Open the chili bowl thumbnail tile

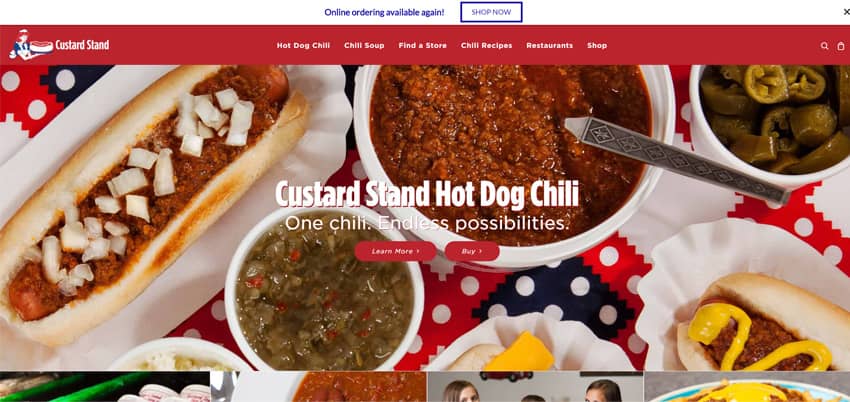319,387
